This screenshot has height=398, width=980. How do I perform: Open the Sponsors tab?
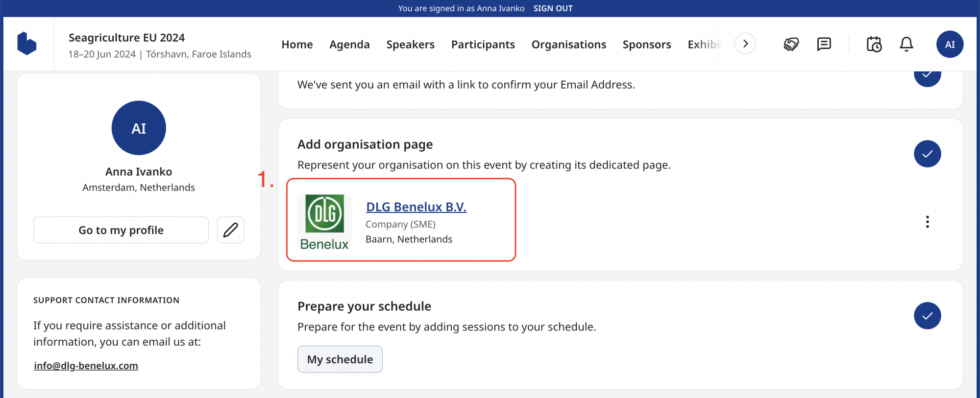pyautogui.click(x=647, y=45)
